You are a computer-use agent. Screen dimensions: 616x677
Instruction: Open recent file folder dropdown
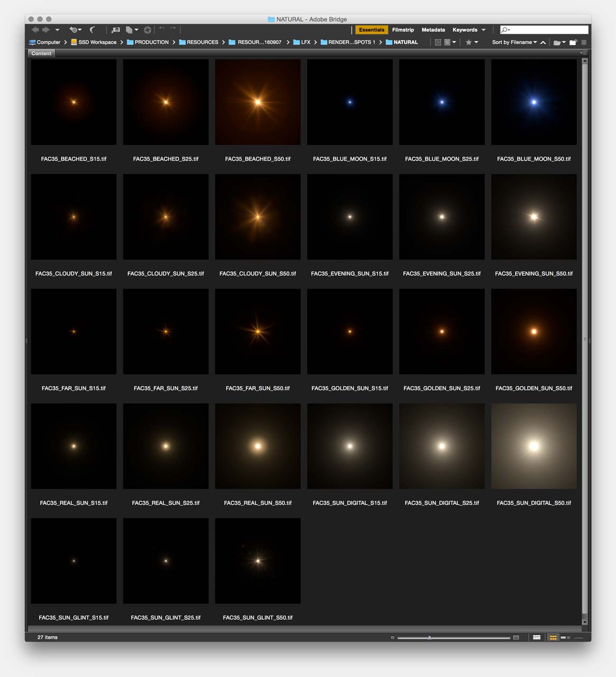[x=559, y=42]
